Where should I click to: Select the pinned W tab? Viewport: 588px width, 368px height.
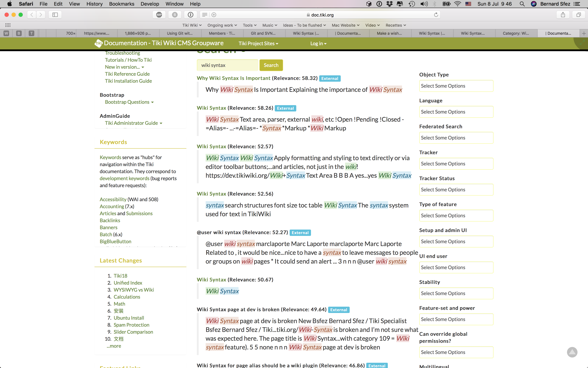coord(6,33)
